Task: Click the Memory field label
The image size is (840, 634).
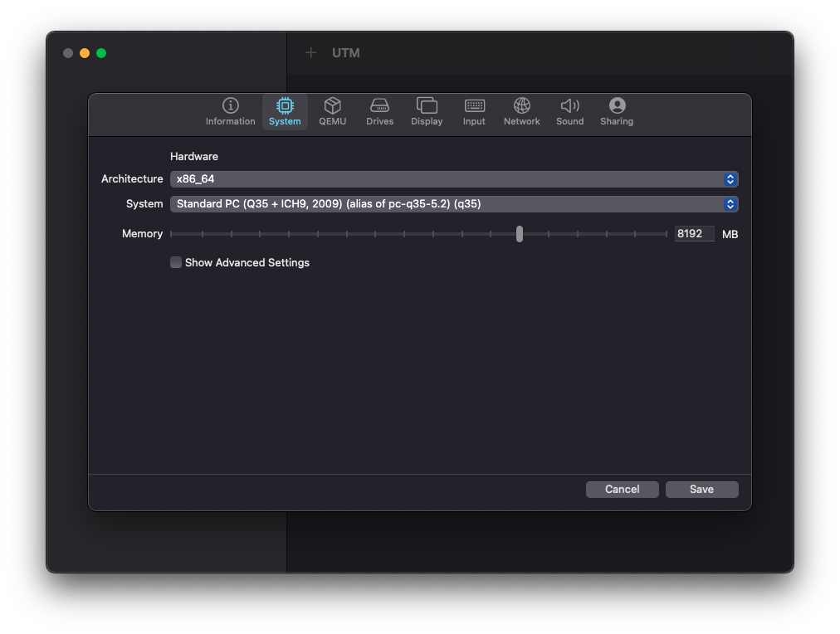Action: pos(142,233)
